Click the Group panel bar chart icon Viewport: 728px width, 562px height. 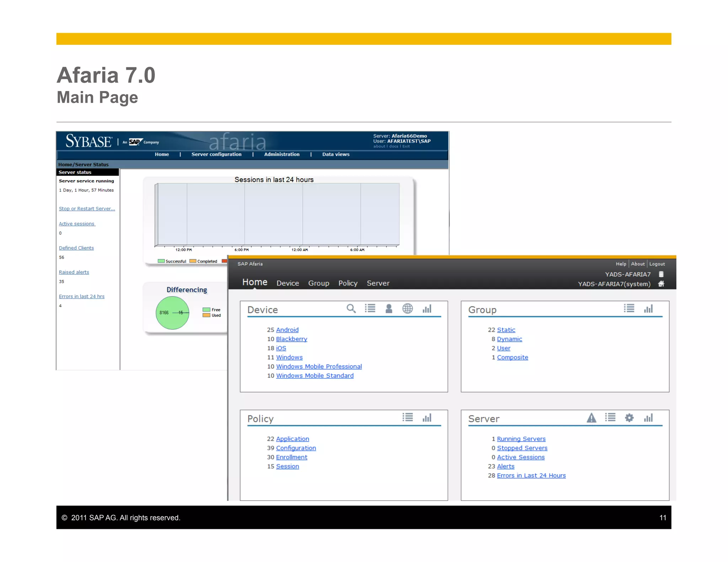(x=648, y=308)
